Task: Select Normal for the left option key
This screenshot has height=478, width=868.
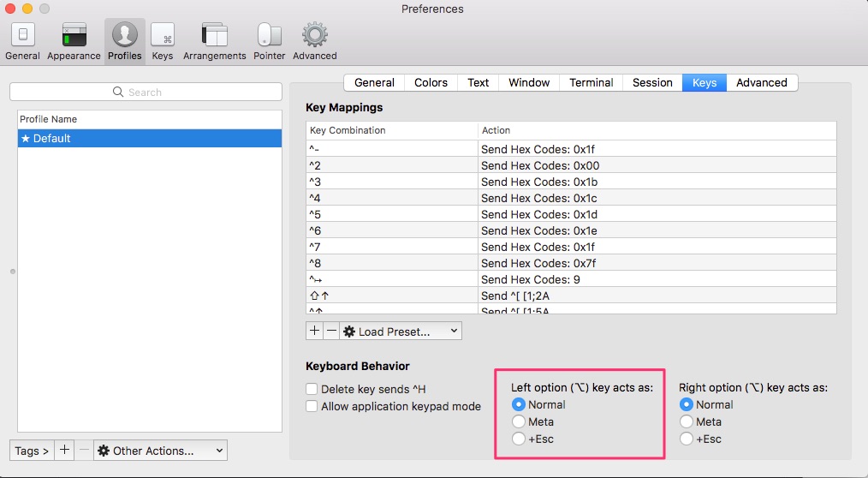Action: [x=518, y=404]
